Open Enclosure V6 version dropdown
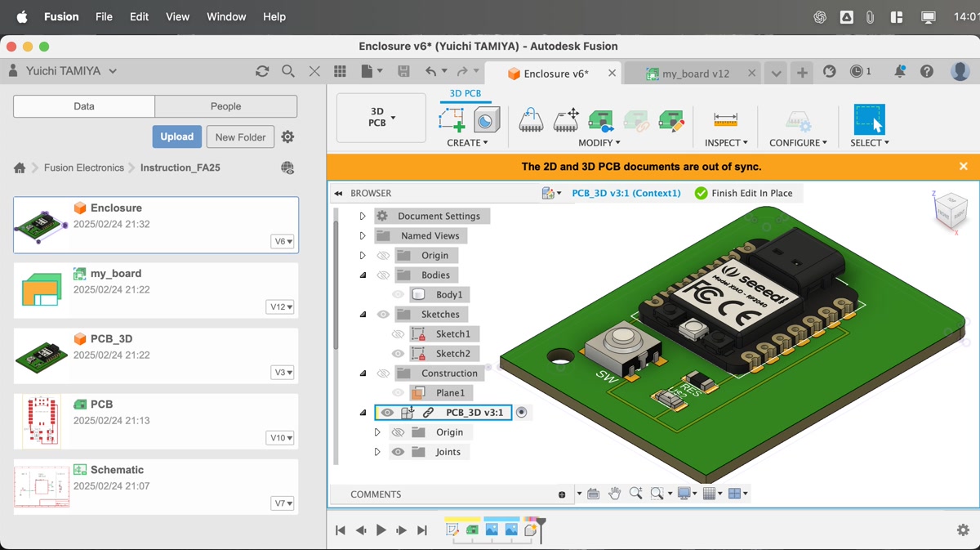 (283, 241)
